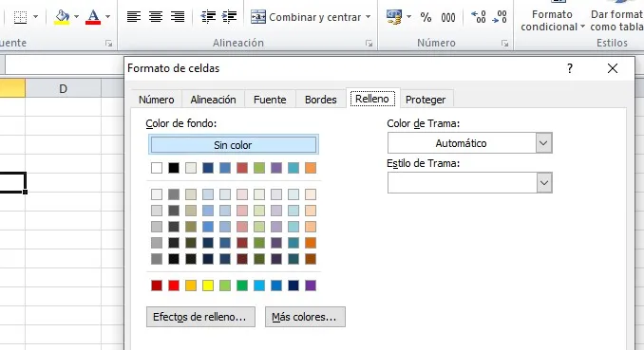Choose standard gold orange swatch

[x=191, y=286]
